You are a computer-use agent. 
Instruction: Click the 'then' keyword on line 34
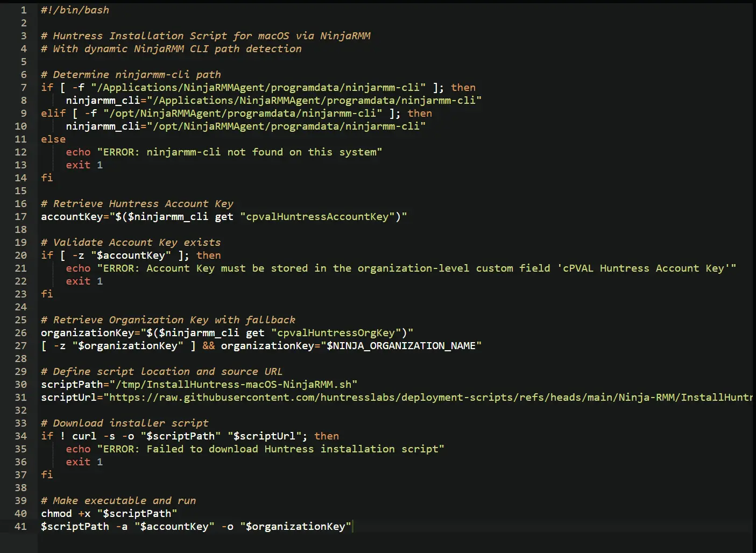pos(327,436)
